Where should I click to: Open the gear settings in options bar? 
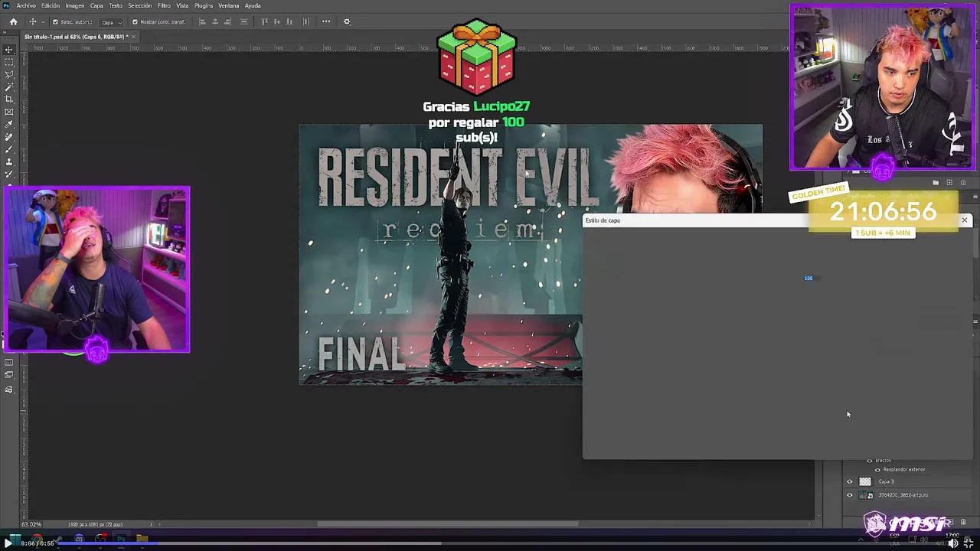[x=347, y=21]
